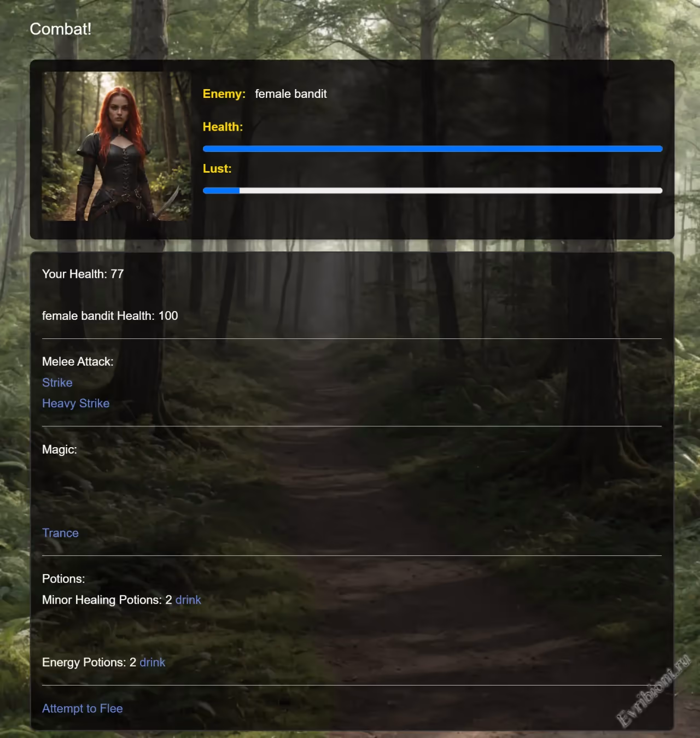This screenshot has height=738, width=700.
Task: Click the female bandit portrait image
Action: click(x=116, y=147)
